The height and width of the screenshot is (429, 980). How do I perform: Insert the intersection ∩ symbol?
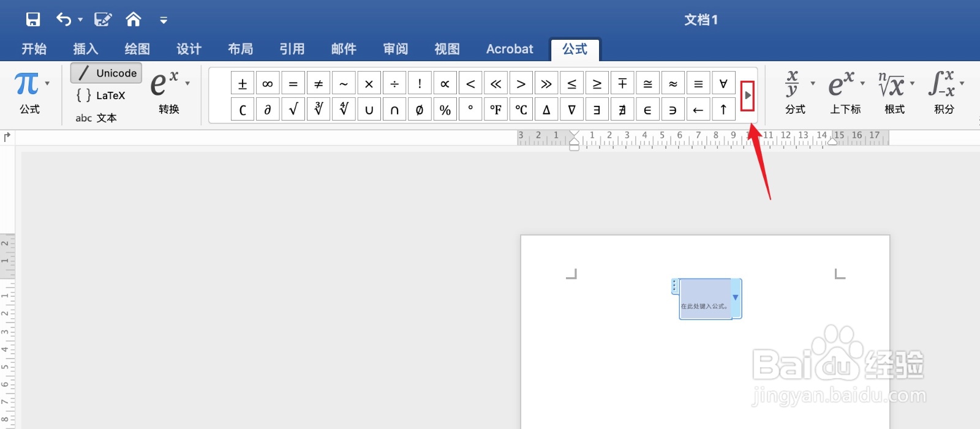pos(394,110)
